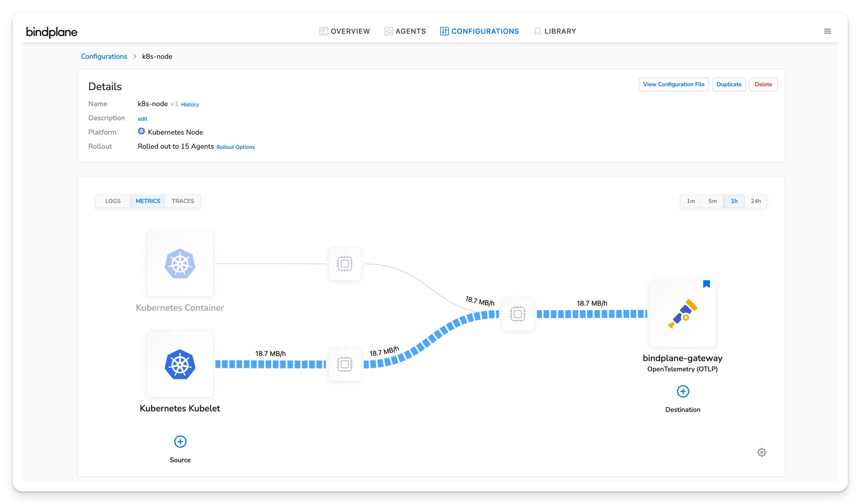
Task: Add a new Source with plus icon
Action: [x=180, y=442]
